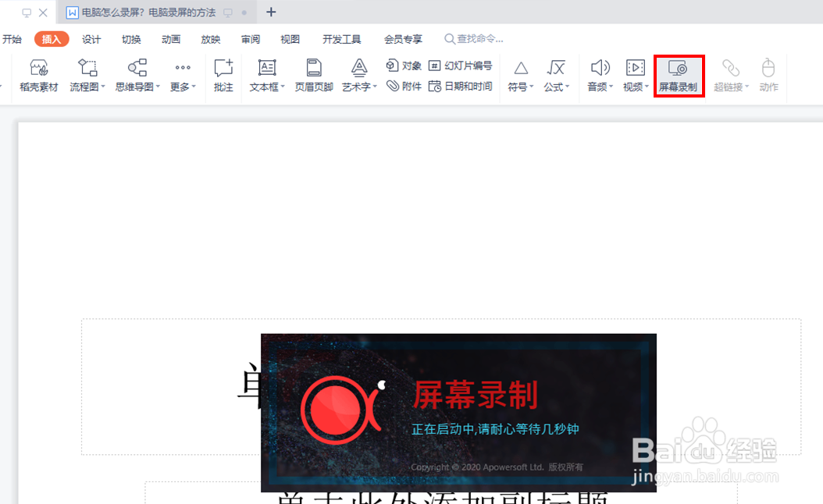823x504 pixels.
Task: Expand the 更多 dropdown arrow
Action: [194, 87]
